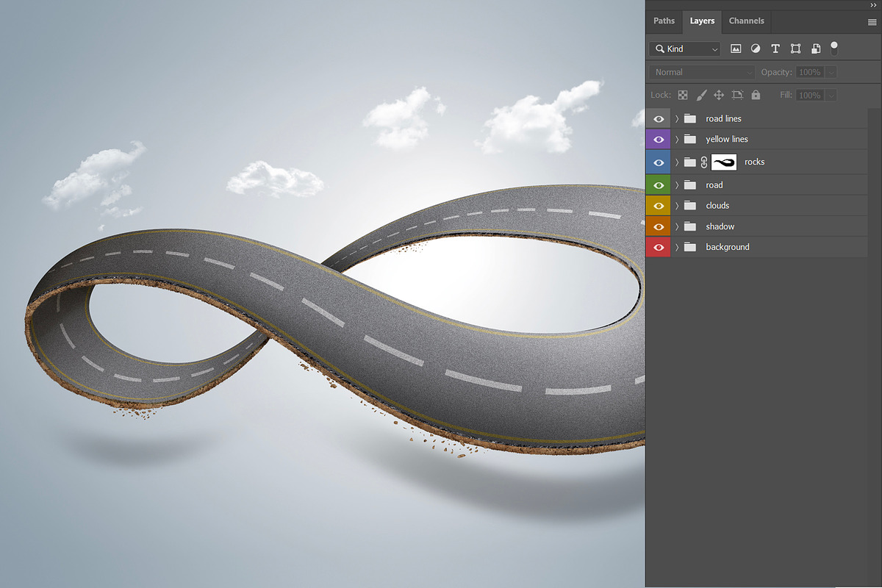Open the Fill slider dropdown arrow
The width and height of the screenshot is (882, 588).
tap(831, 95)
